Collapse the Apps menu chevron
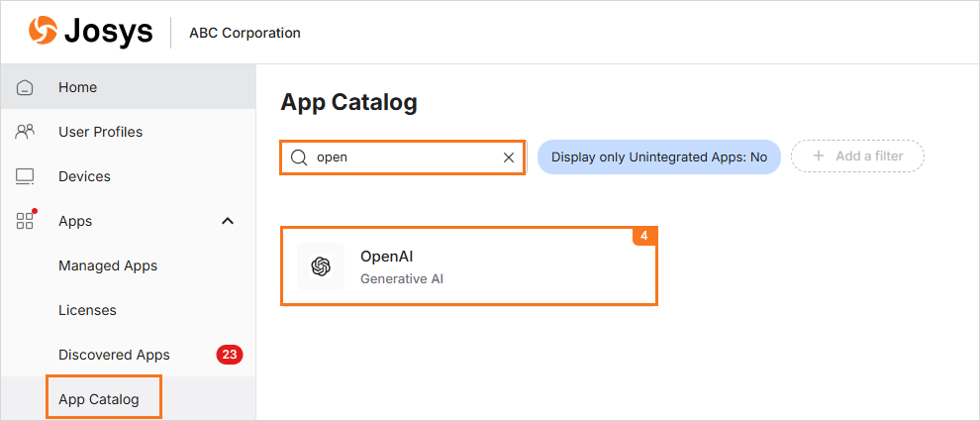The height and width of the screenshot is (421, 980). tap(228, 221)
